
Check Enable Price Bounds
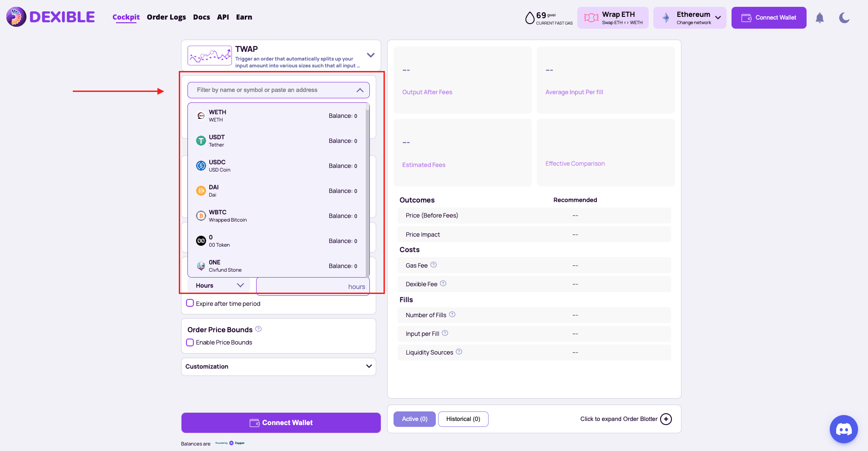pyautogui.click(x=190, y=342)
